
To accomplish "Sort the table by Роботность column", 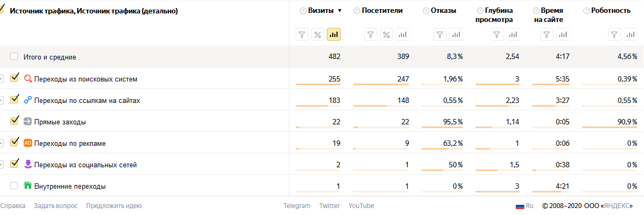I will pos(611,11).
